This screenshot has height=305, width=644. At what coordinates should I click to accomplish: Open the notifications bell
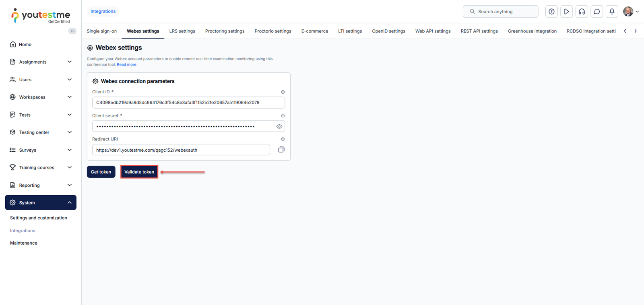pyautogui.click(x=612, y=12)
